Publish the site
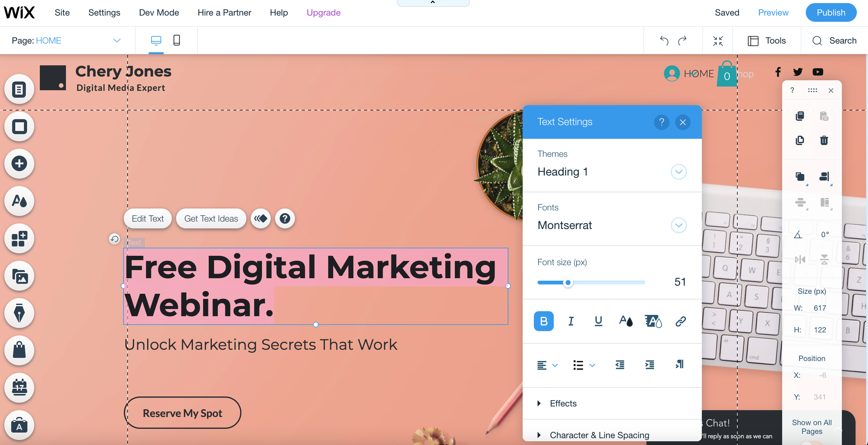 pyautogui.click(x=831, y=12)
